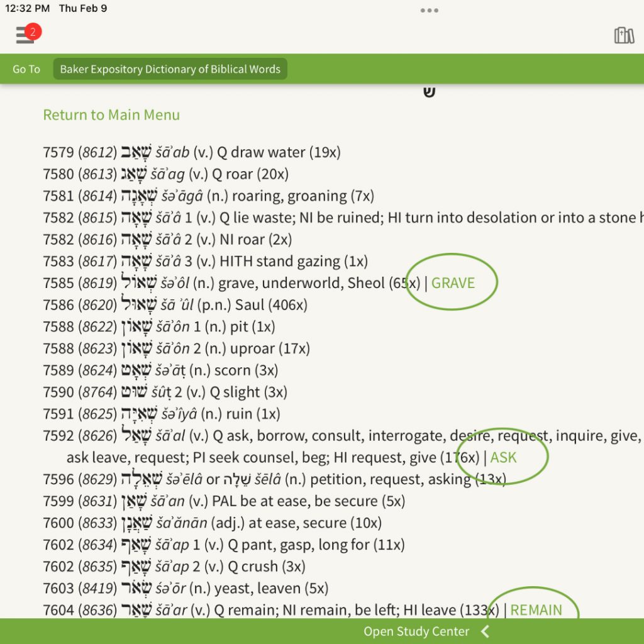This screenshot has height=644, width=644.
Task: Select entry 7591 ruin (1x)
Action: (x=162, y=414)
